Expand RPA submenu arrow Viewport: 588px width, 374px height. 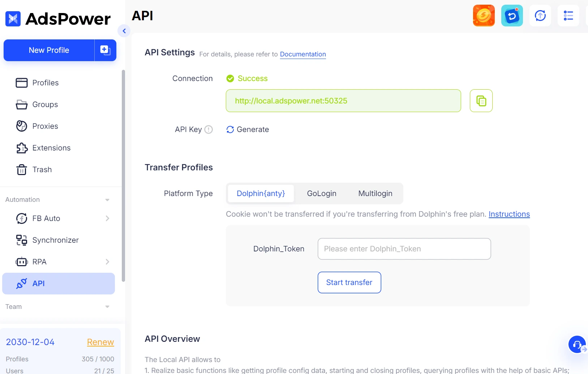(107, 262)
